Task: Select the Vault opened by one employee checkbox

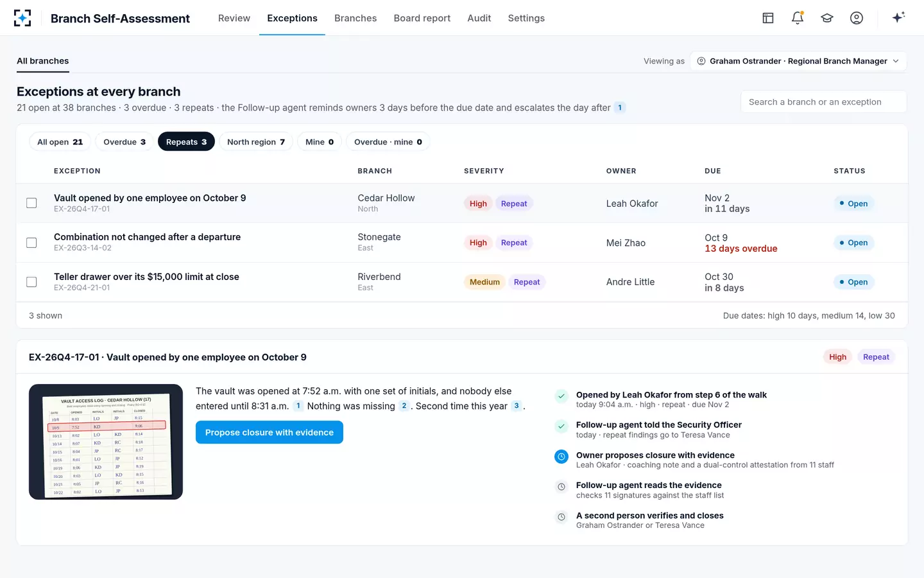Action: (31, 203)
